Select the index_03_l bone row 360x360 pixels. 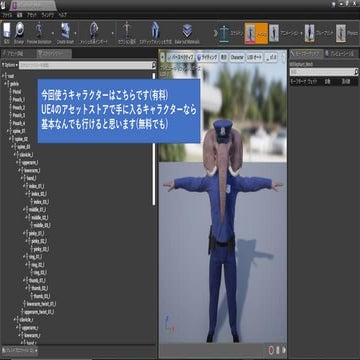pos(41,202)
